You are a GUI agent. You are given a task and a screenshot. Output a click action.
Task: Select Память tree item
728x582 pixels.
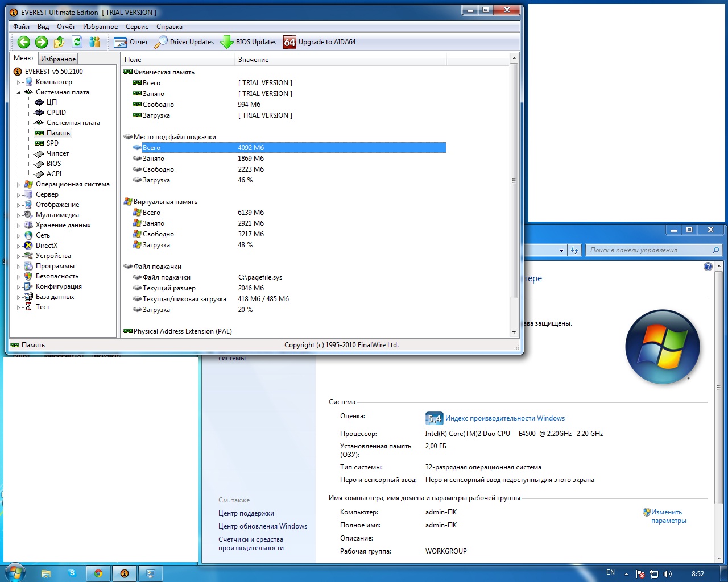tap(58, 133)
